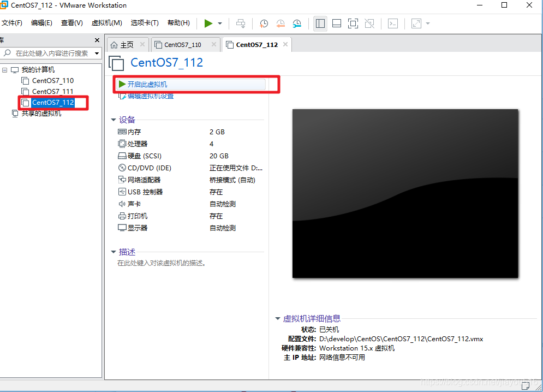Click the 正在使用文件 CD/DVD value

[236, 168]
